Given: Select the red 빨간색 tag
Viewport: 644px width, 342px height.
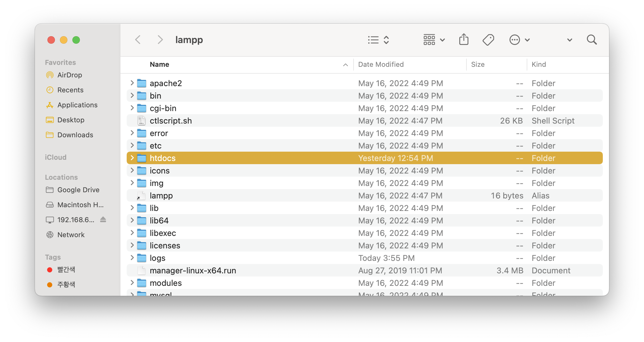Looking at the screenshot, I should pos(66,270).
